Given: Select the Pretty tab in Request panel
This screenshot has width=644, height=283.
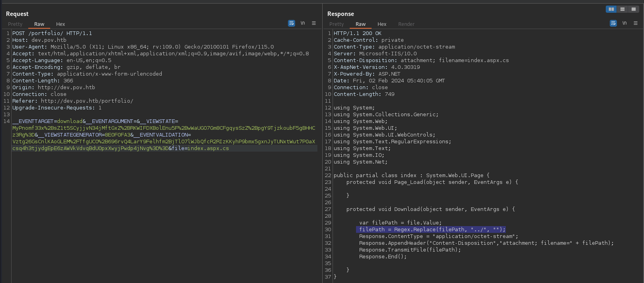Looking at the screenshot, I should [x=15, y=24].
